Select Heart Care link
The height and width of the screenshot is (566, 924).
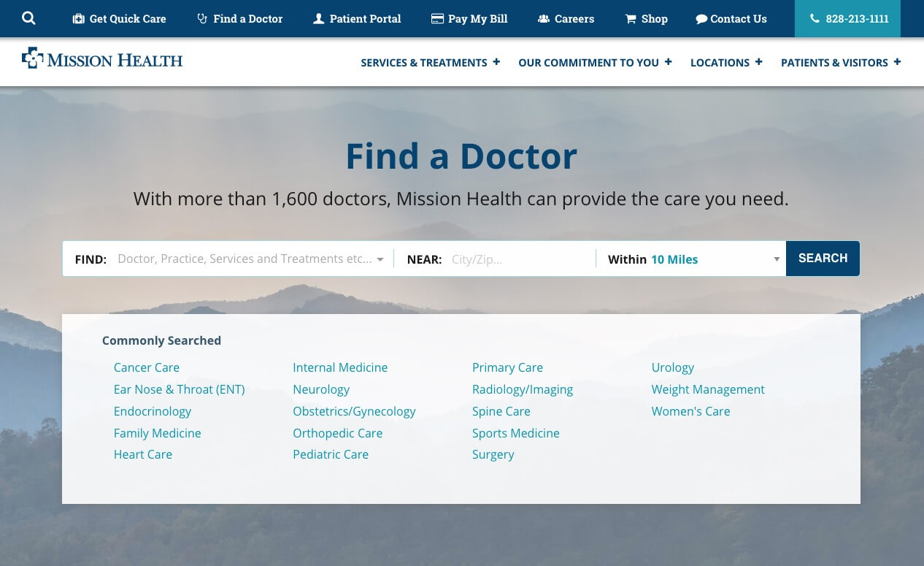(143, 454)
